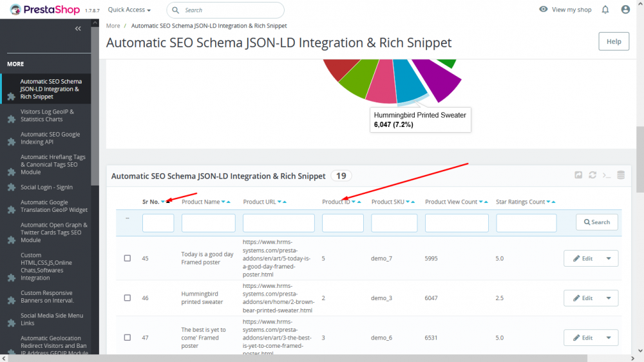The image size is (644, 362).
Task: Select checkbox for row 46
Action: pyautogui.click(x=128, y=298)
